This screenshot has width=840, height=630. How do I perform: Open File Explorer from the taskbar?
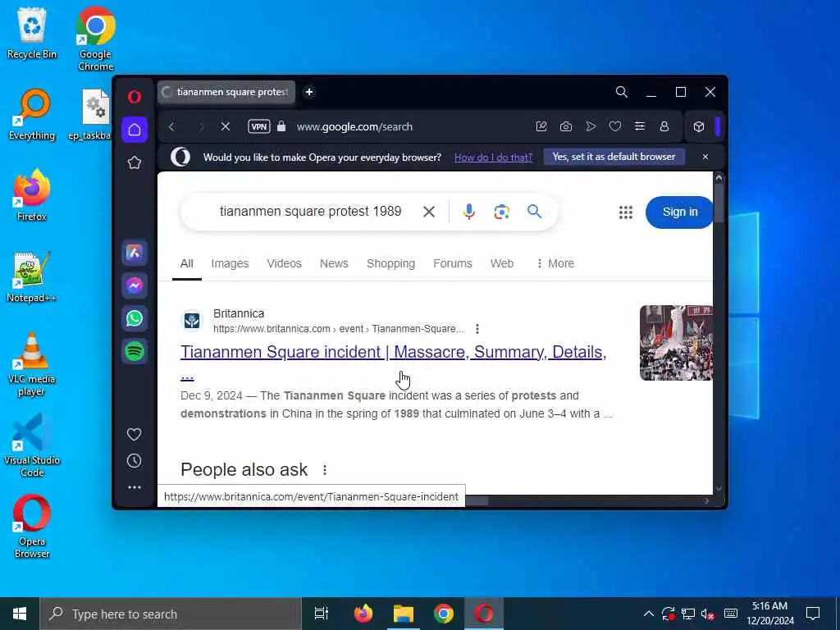404,614
